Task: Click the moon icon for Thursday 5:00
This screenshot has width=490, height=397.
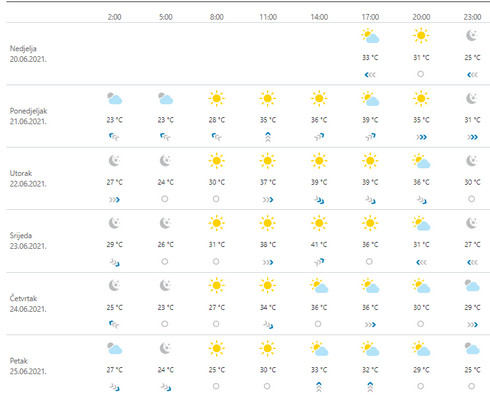Action: (166, 285)
